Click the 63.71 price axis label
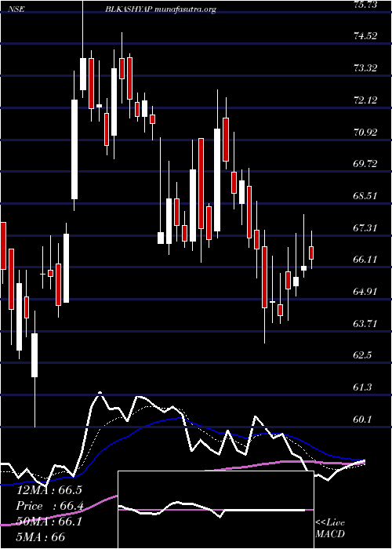Screen dimensions: 392x549 [x=365, y=323]
